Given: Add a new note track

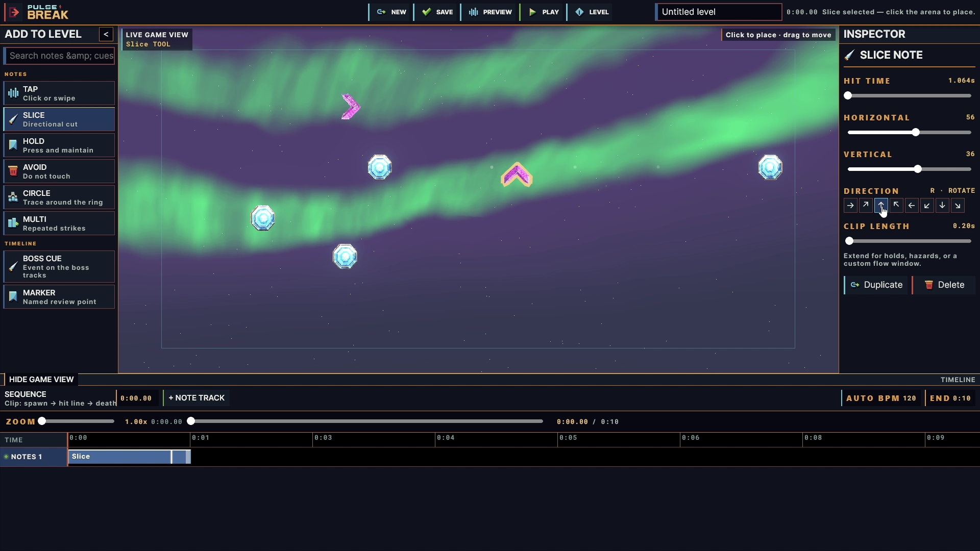Looking at the screenshot, I should 197,398.
